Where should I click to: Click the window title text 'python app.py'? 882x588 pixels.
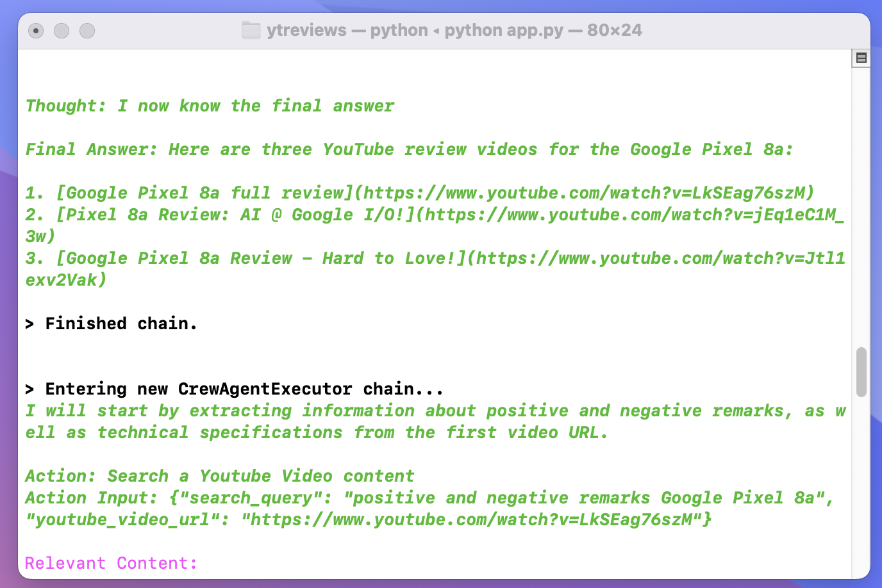504,30
